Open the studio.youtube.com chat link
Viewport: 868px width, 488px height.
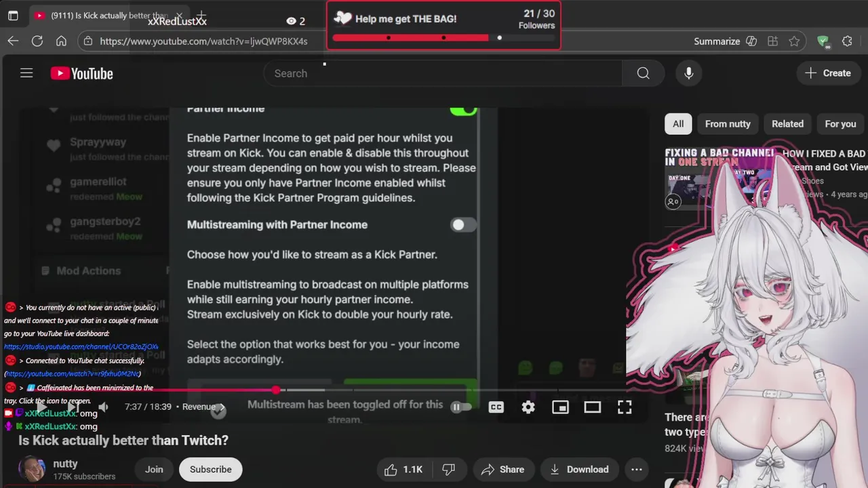[81, 346]
